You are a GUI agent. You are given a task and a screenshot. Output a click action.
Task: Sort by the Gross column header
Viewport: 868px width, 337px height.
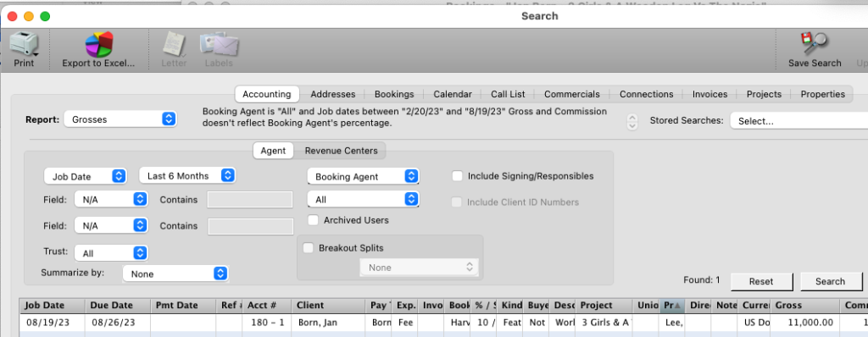[x=805, y=305]
